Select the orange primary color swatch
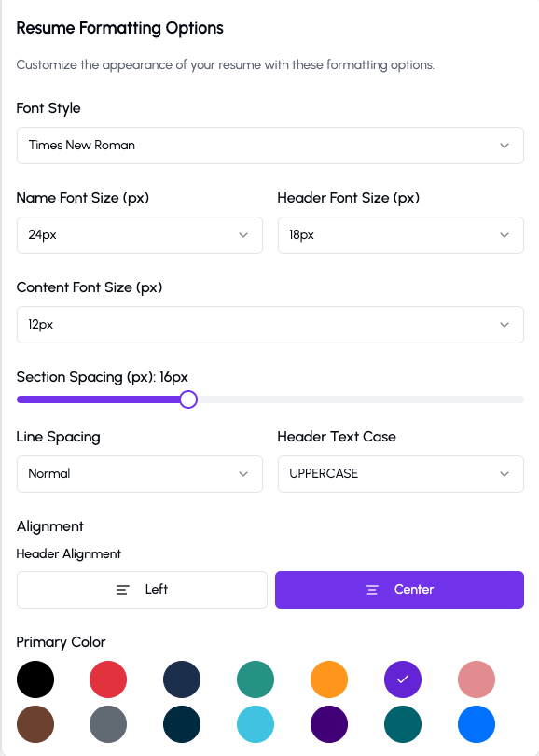Viewport: 539px width, 756px height. point(329,679)
